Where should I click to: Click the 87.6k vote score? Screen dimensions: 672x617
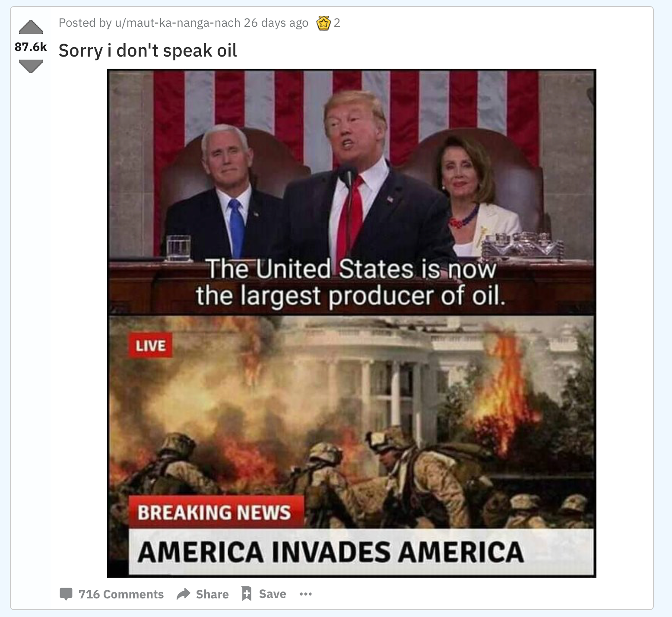31,47
